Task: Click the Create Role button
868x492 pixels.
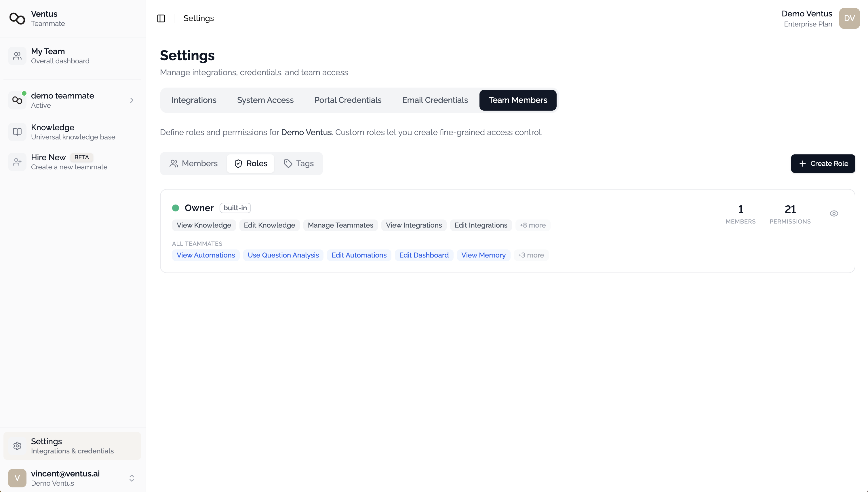Action: click(823, 164)
